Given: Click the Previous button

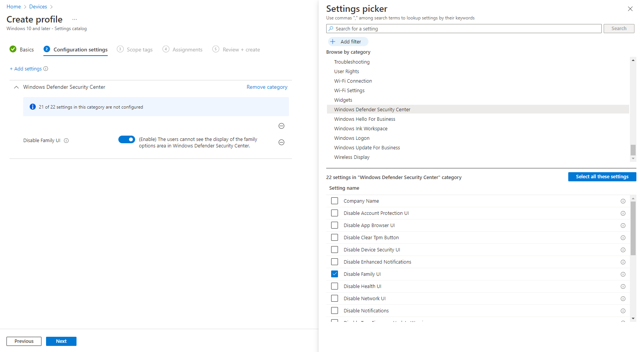Looking at the screenshot, I should (x=24, y=341).
